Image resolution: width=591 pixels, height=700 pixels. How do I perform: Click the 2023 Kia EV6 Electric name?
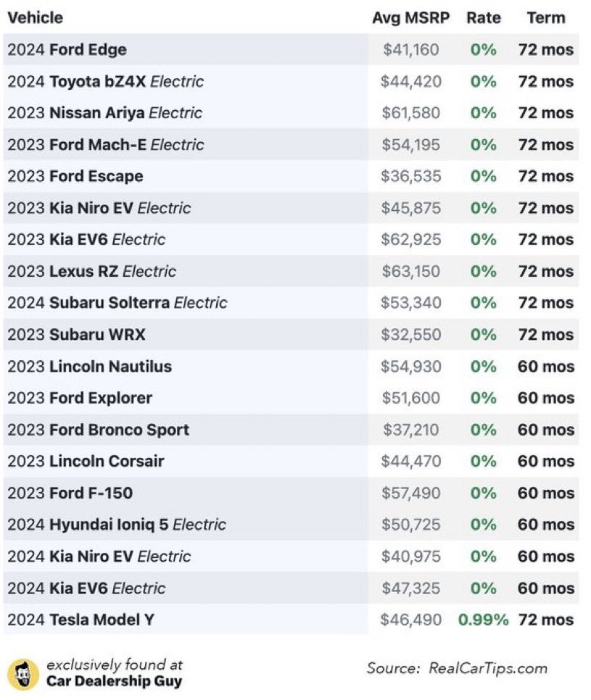[87, 240]
